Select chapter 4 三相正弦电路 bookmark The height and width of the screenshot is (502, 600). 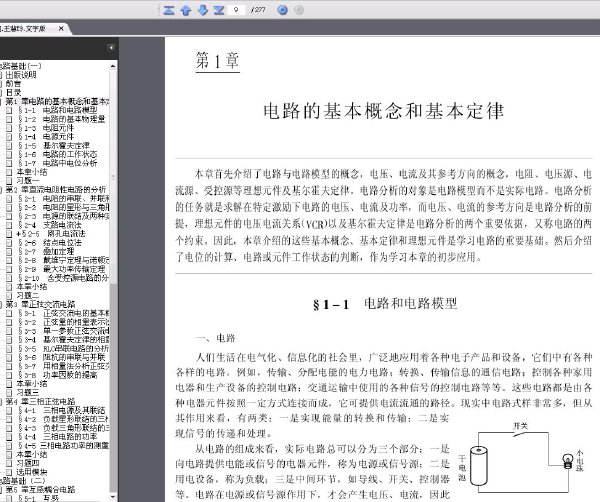click(x=41, y=402)
